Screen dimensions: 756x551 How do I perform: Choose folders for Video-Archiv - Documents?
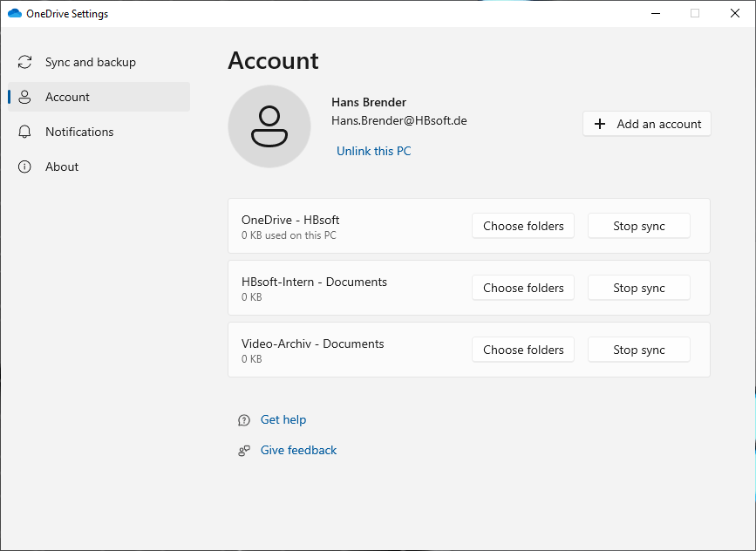point(523,350)
